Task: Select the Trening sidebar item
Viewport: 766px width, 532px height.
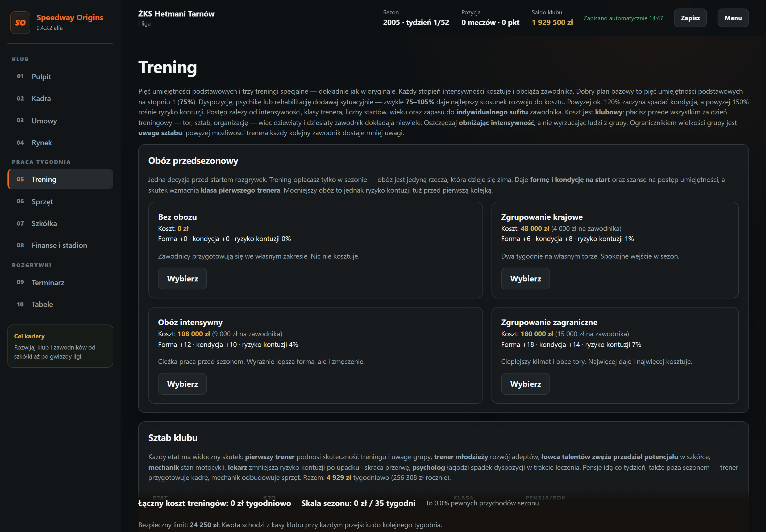Action: (60, 179)
